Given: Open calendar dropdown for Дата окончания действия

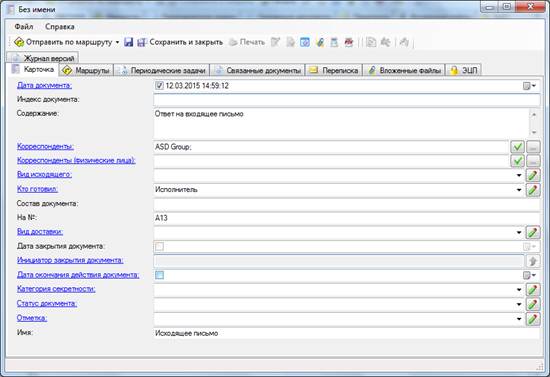Looking at the screenshot, I should [529, 275].
